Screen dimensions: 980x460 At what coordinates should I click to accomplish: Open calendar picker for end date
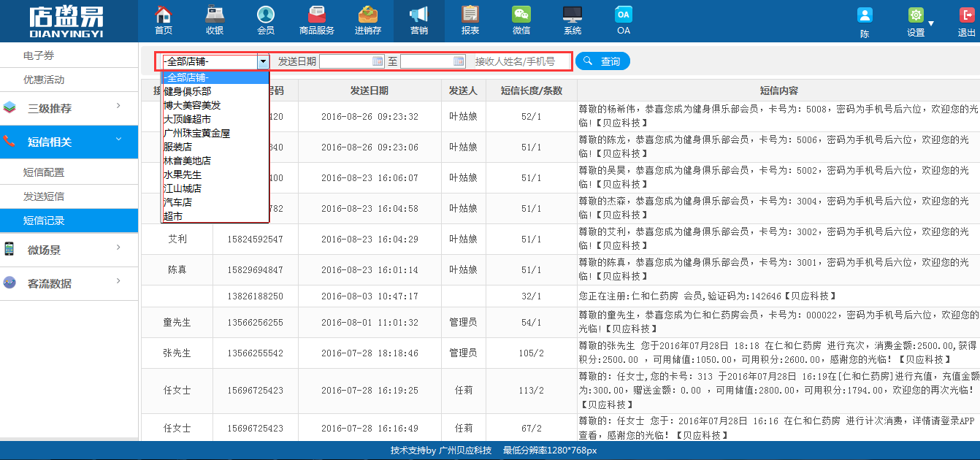pos(459,61)
